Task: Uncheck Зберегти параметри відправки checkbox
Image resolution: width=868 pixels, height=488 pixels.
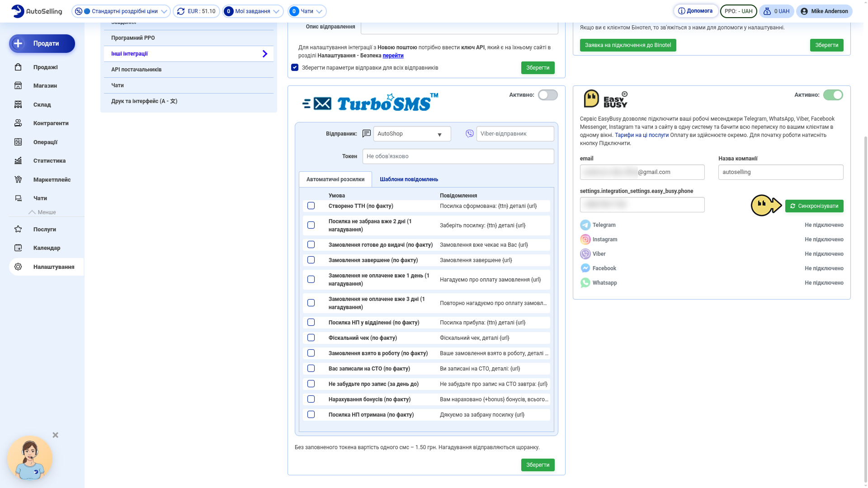Action: [x=295, y=67]
